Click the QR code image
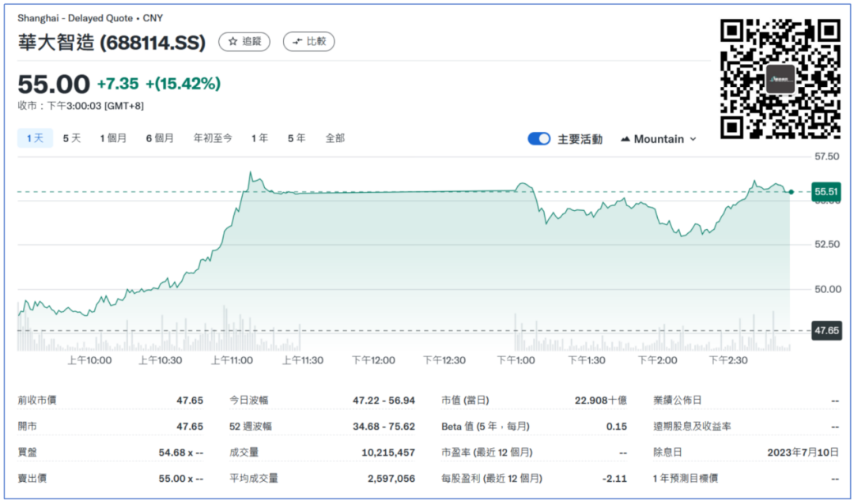The width and height of the screenshot is (854, 504). tap(779, 79)
